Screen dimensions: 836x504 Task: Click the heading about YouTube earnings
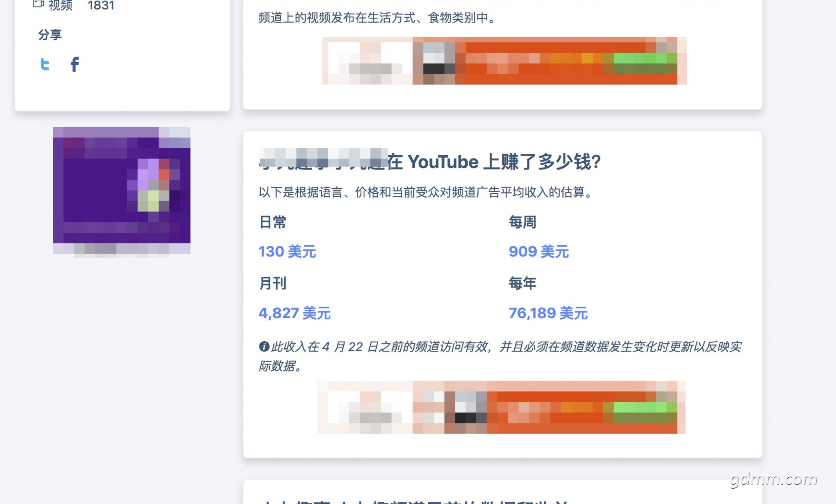point(430,162)
